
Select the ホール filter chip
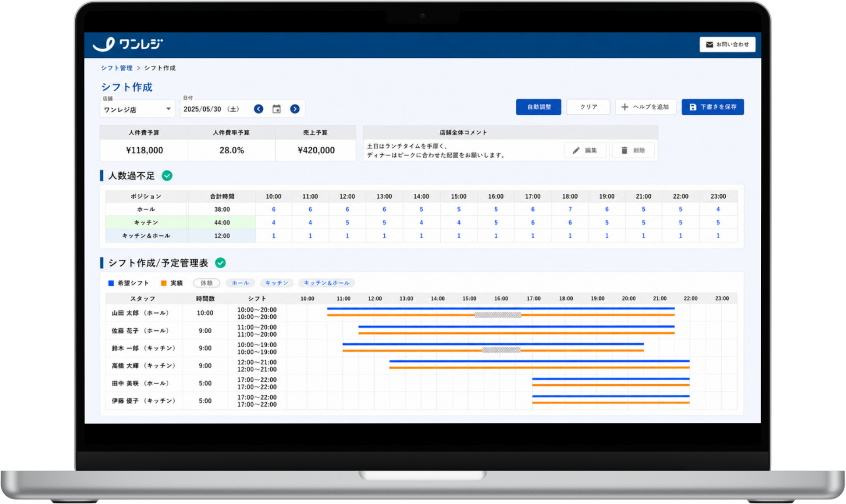240,283
